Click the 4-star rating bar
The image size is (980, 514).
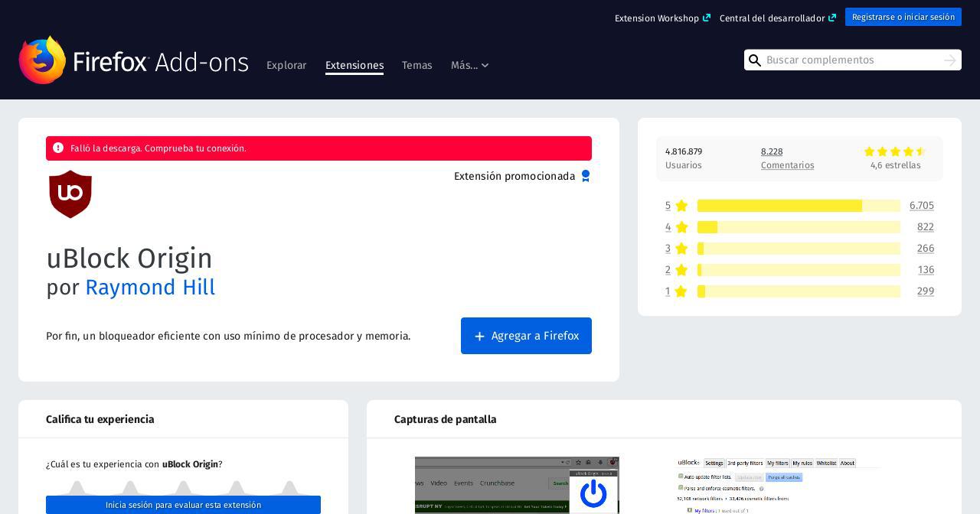click(x=799, y=227)
